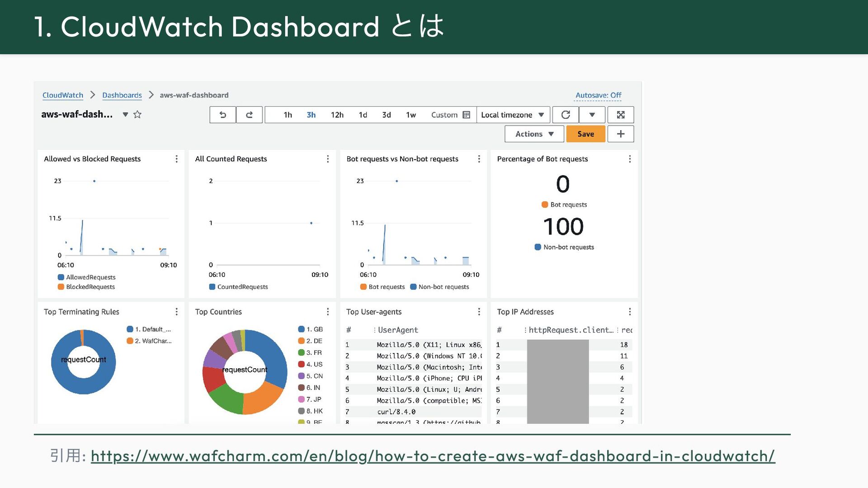Click the UserAgent column header

[398, 330]
